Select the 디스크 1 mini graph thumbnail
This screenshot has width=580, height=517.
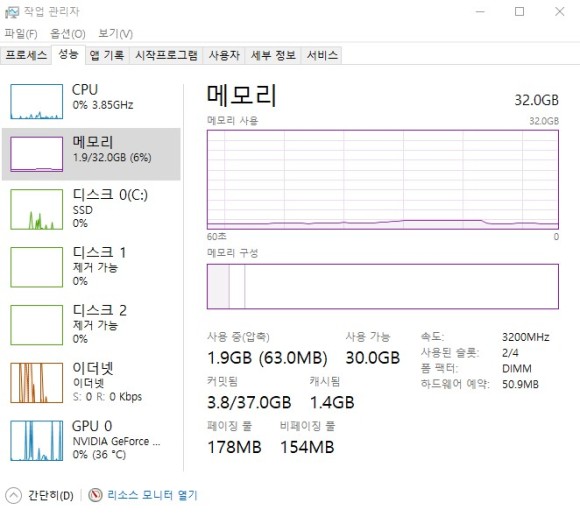37,267
